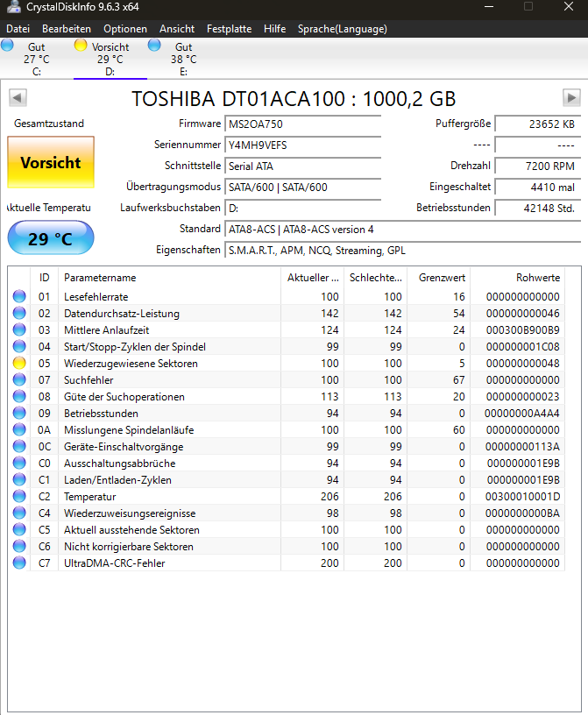Click the Gesamtzustand label
This screenshot has width=588, height=715.
point(49,124)
